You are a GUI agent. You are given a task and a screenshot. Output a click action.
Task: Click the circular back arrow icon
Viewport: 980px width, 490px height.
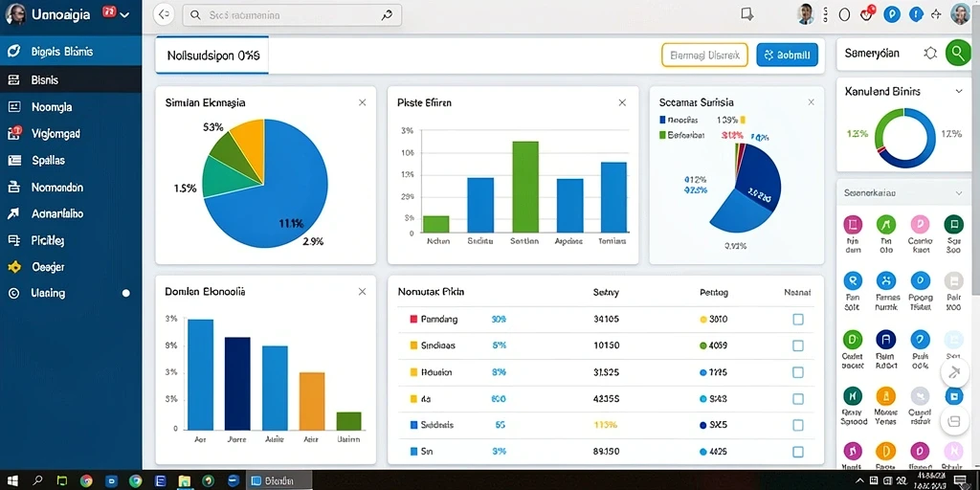pyautogui.click(x=164, y=15)
